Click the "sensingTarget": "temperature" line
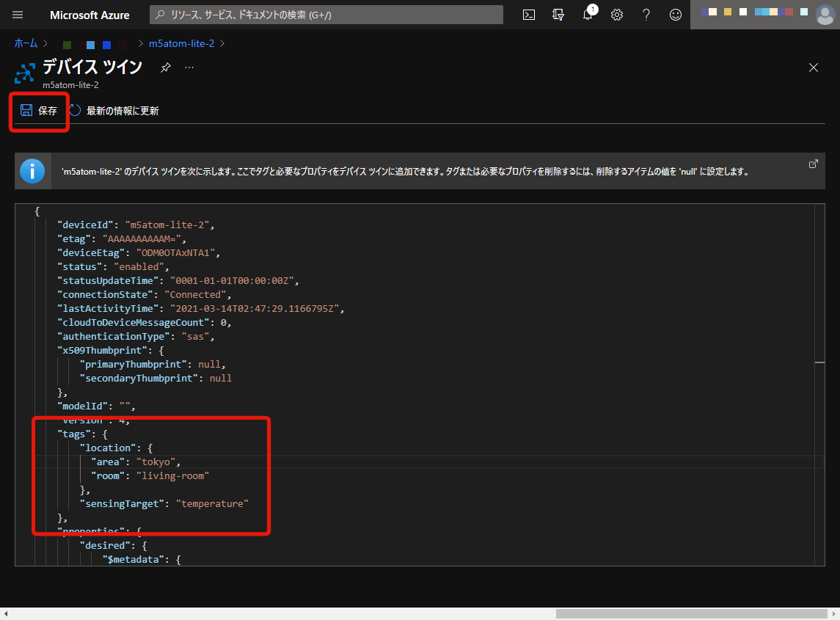 pos(164,504)
